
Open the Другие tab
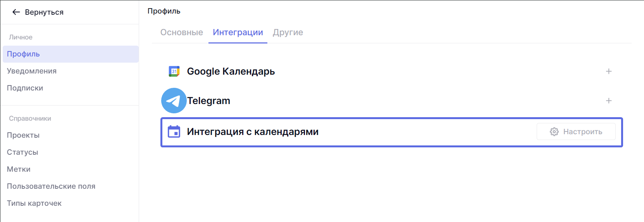click(288, 32)
